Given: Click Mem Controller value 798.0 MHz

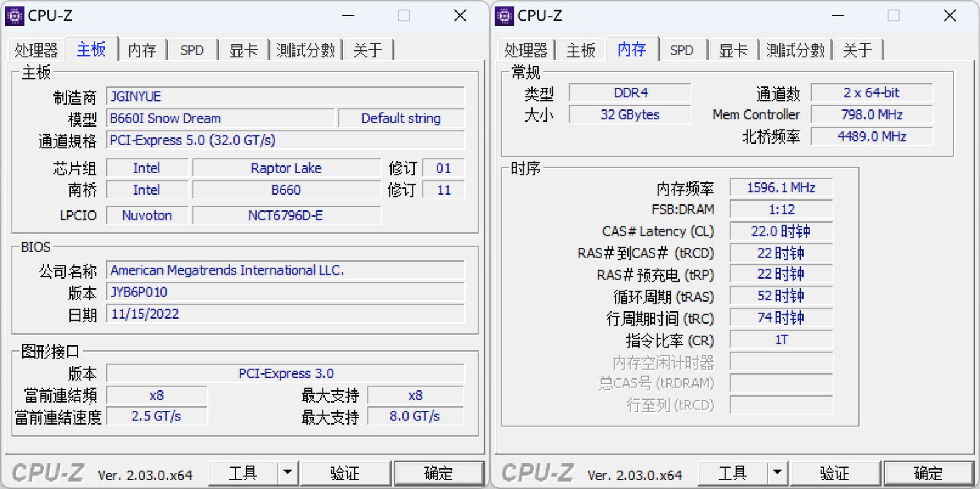Looking at the screenshot, I should click(x=872, y=114).
